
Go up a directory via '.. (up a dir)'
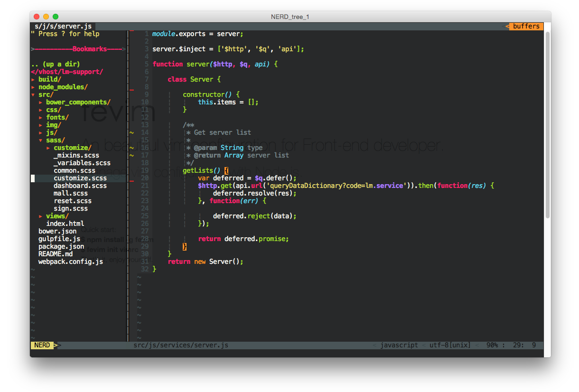55,64
